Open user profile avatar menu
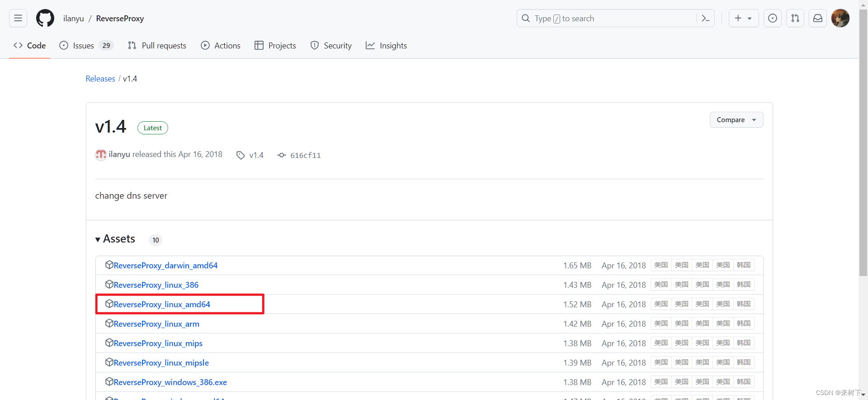 (840, 18)
